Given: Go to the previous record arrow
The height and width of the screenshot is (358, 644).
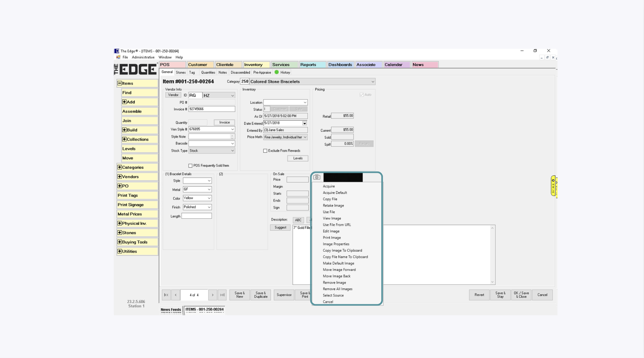Looking at the screenshot, I should [x=176, y=295].
